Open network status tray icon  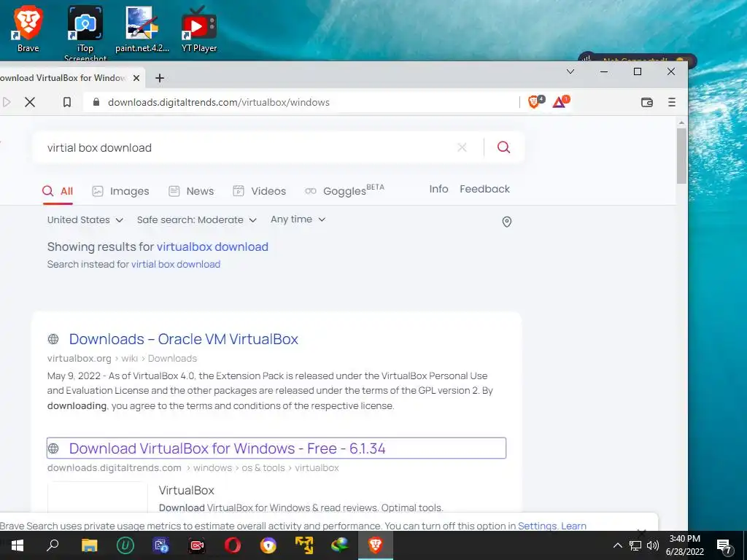[x=635, y=545]
